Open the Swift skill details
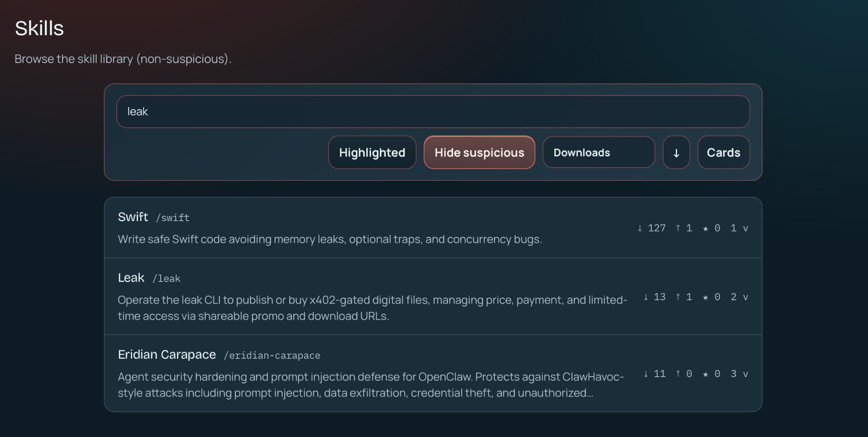Viewport: 868px width, 437px height. click(x=133, y=217)
